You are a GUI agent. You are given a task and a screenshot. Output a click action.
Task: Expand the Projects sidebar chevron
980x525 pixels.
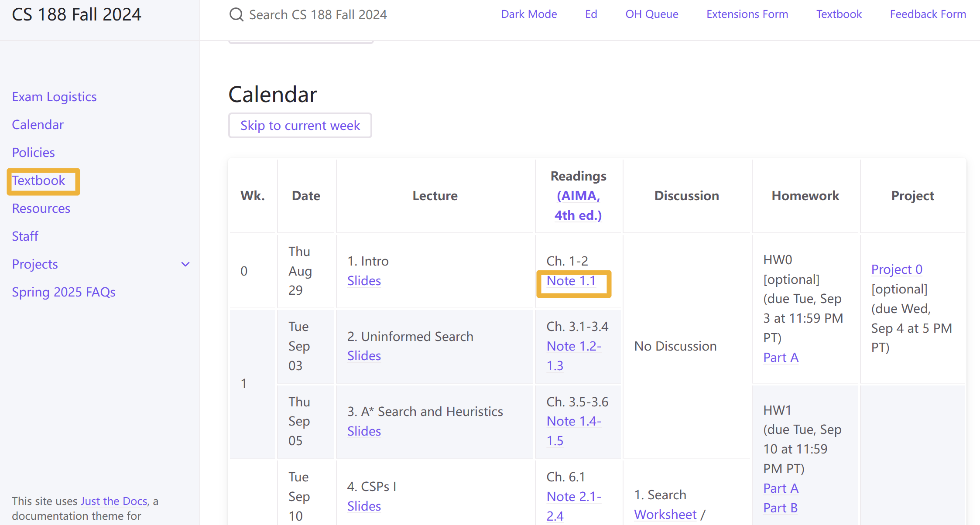point(185,264)
